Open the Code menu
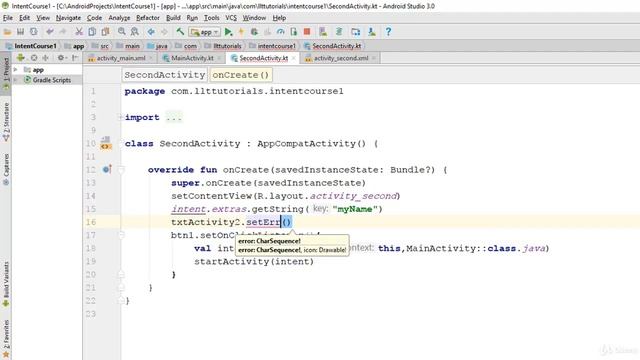Image resolution: width=640 pixels, height=360 pixels. point(94,18)
